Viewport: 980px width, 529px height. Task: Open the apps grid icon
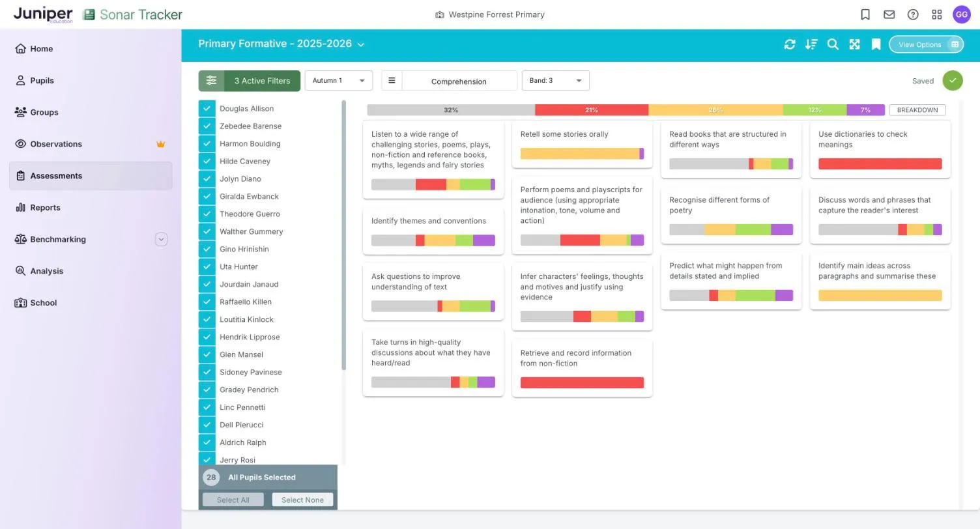tap(937, 14)
